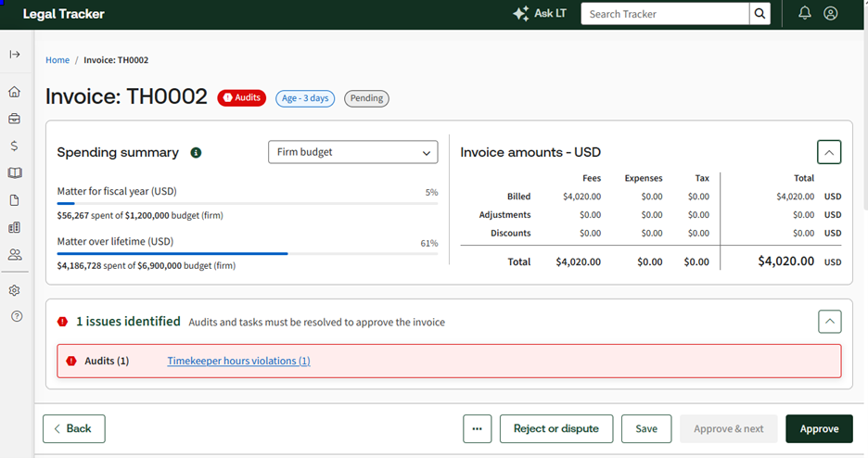The image size is (868, 458).
Task: Click the red Audits badge
Action: (x=241, y=98)
